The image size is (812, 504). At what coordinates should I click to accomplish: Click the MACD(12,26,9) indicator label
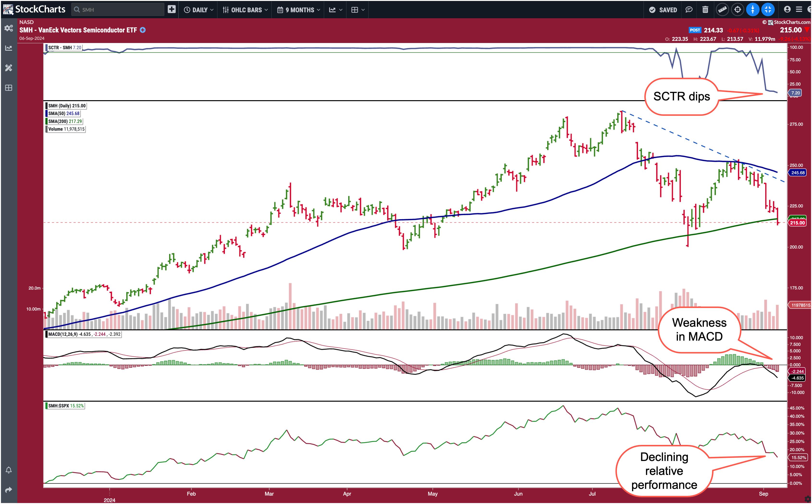point(83,334)
